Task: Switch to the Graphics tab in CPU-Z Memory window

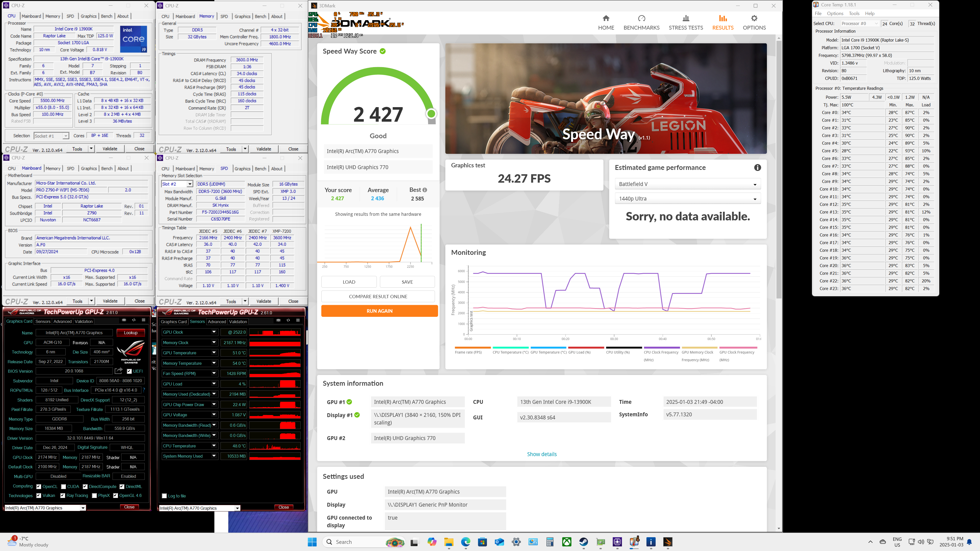Action: click(x=242, y=16)
